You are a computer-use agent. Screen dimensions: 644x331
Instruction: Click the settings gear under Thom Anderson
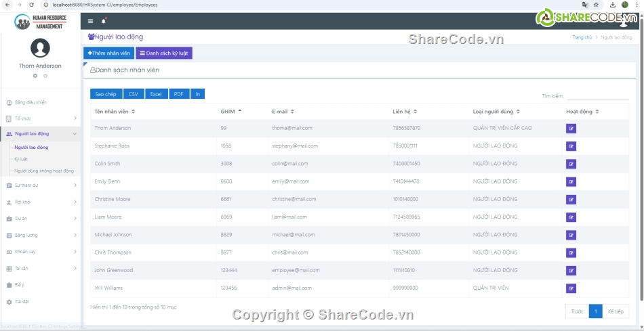pyautogui.click(x=35, y=76)
